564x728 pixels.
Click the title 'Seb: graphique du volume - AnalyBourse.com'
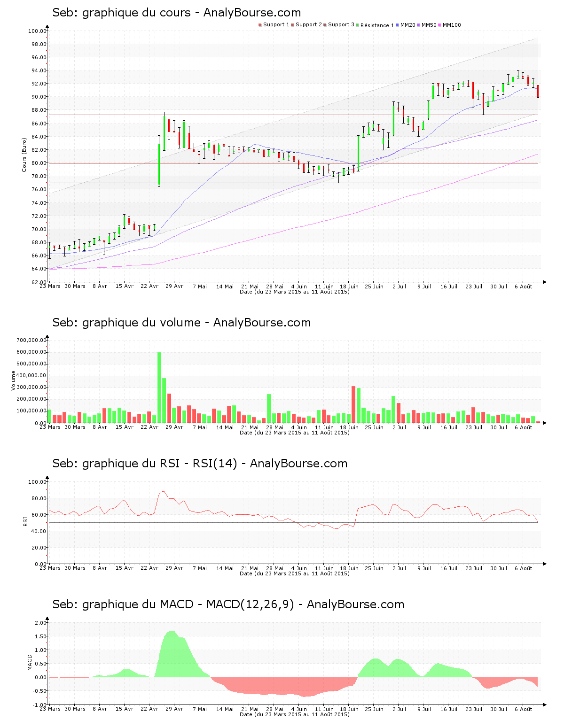[181, 323]
